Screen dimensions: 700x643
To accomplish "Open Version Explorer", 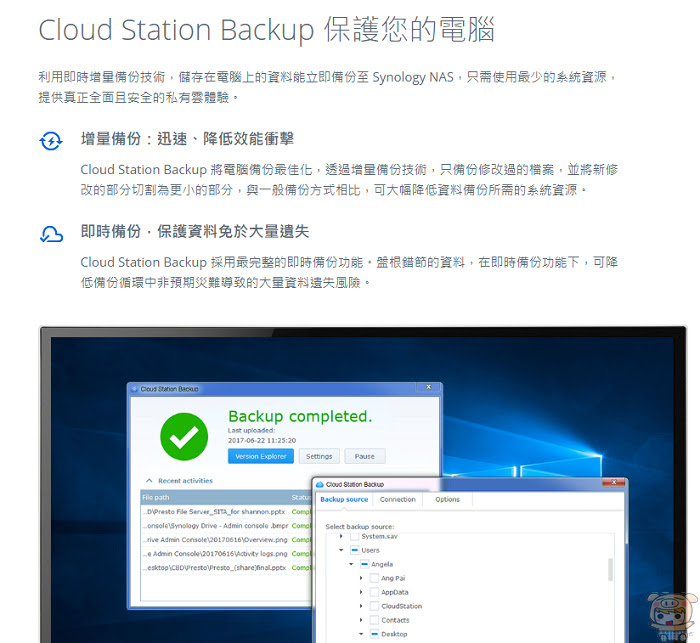I will pos(261,456).
